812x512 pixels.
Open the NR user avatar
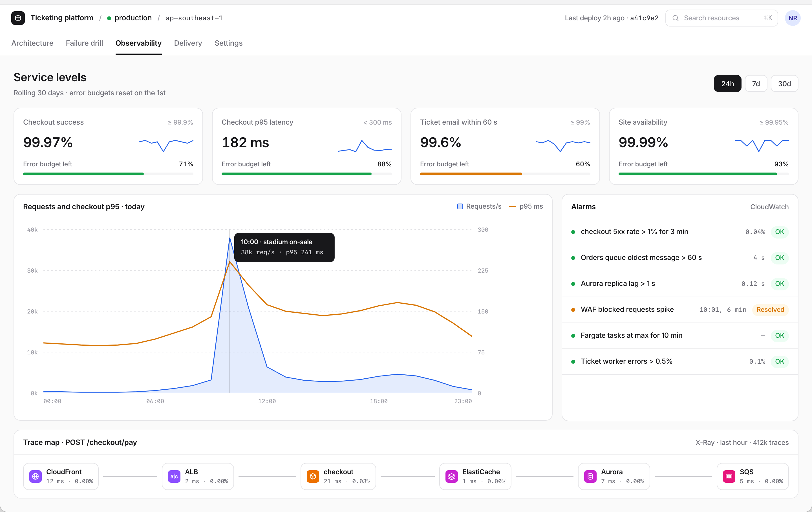click(793, 18)
